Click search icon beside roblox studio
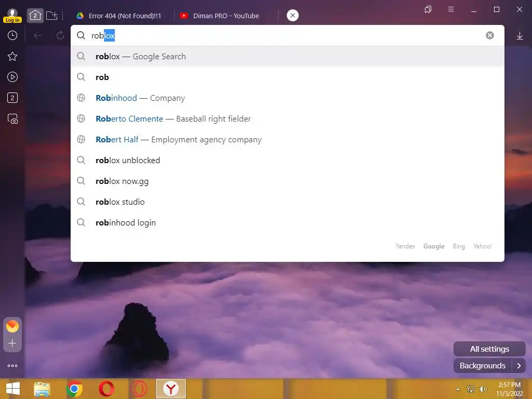Image resolution: width=532 pixels, height=399 pixels. (81, 202)
